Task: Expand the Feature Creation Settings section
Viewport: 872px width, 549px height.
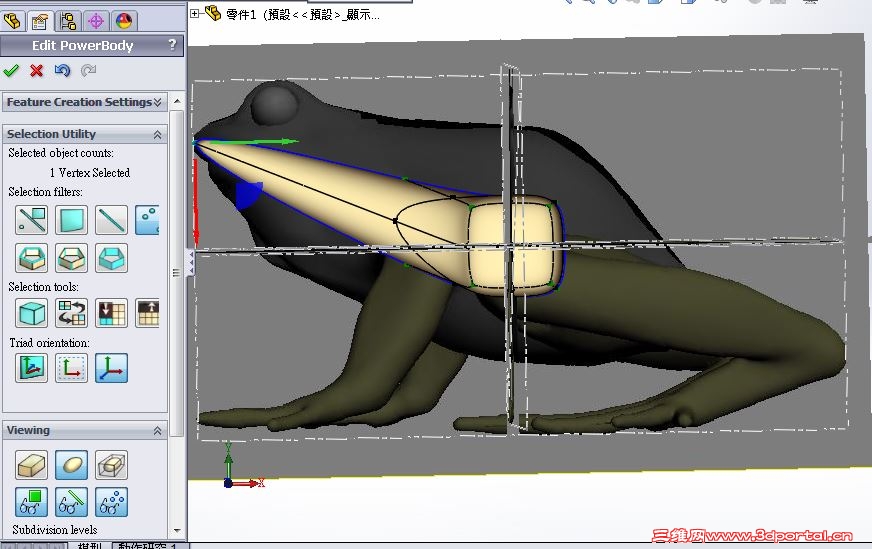Action: click(85, 102)
